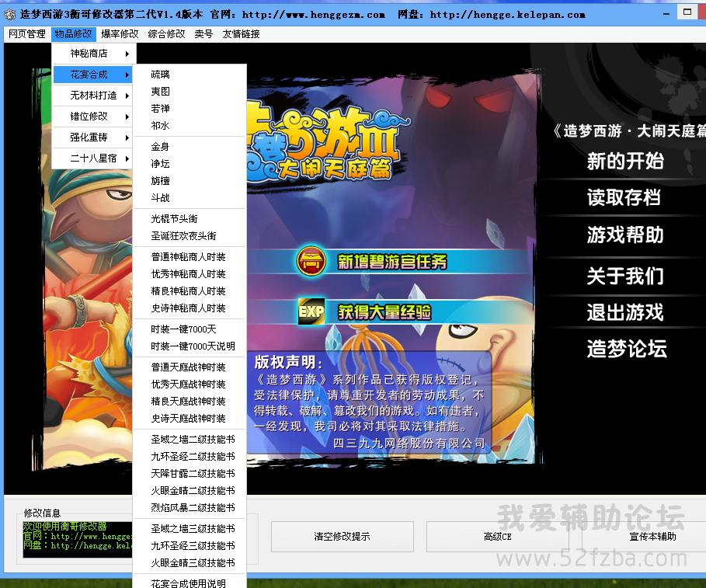Click the 修改信息 log text box
This screenshot has height=588, width=706.
click(x=78, y=540)
